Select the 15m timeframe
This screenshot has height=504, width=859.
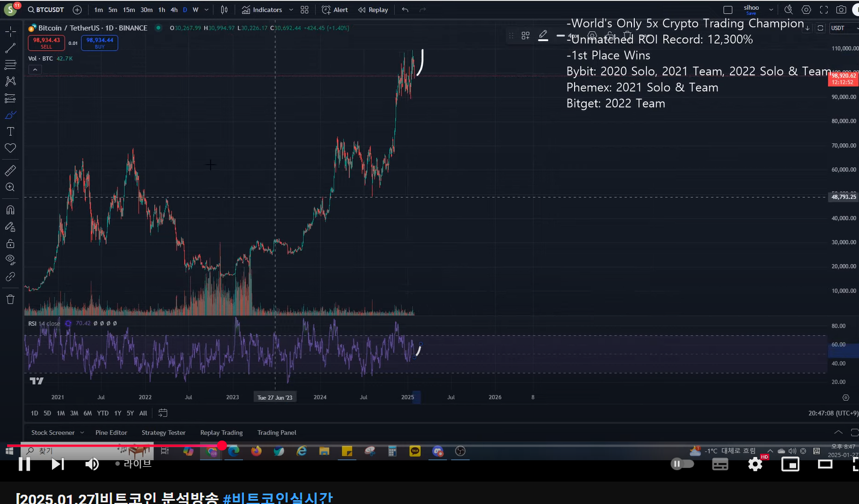coord(128,10)
